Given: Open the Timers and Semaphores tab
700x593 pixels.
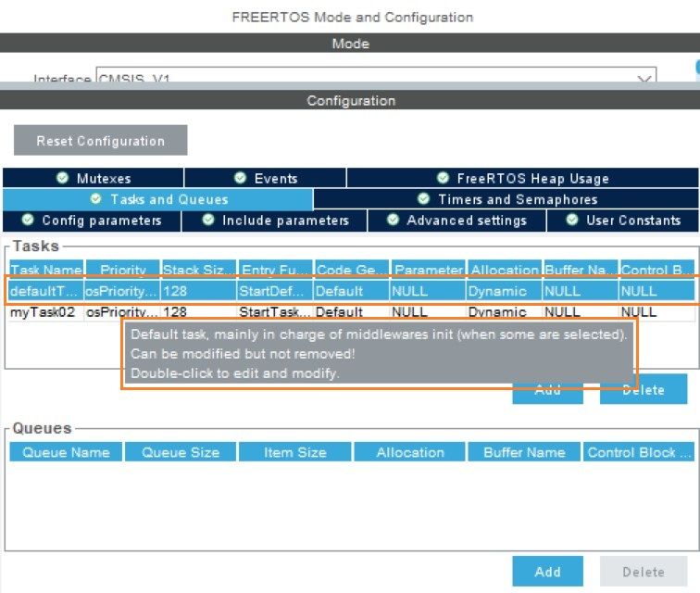Looking at the screenshot, I should (x=506, y=199).
